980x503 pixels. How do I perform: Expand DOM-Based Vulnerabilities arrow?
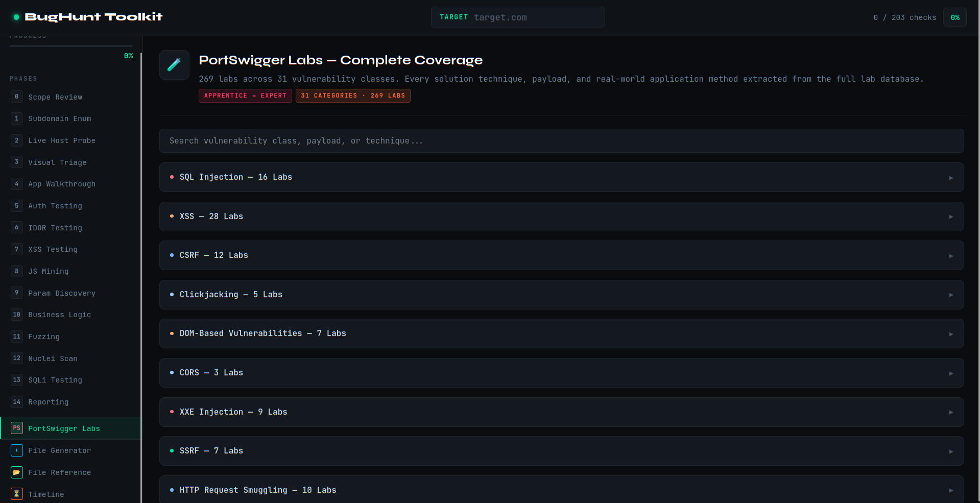point(951,334)
